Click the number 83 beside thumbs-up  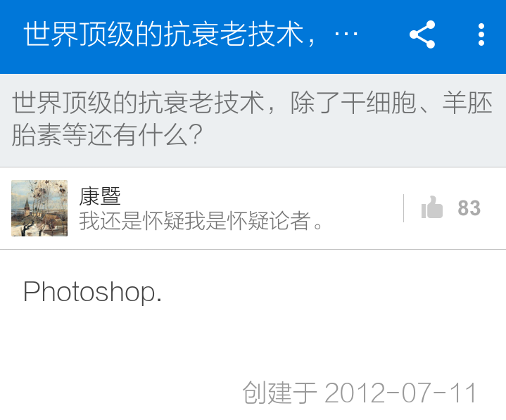pyautogui.click(x=469, y=208)
